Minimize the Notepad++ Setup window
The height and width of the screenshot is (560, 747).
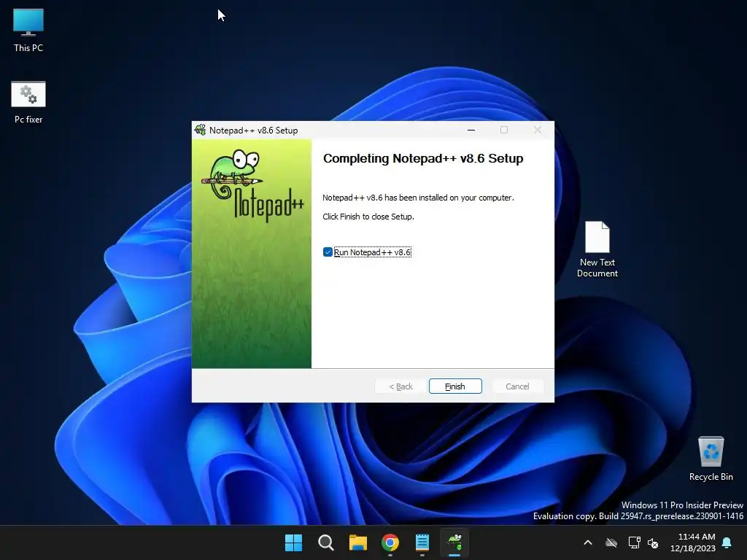(471, 130)
